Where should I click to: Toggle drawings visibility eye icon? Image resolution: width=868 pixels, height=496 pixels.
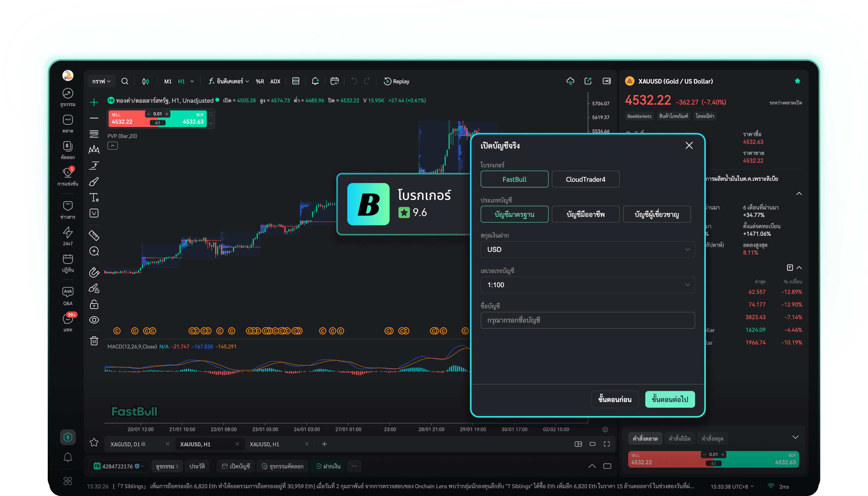tap(94, 320)
